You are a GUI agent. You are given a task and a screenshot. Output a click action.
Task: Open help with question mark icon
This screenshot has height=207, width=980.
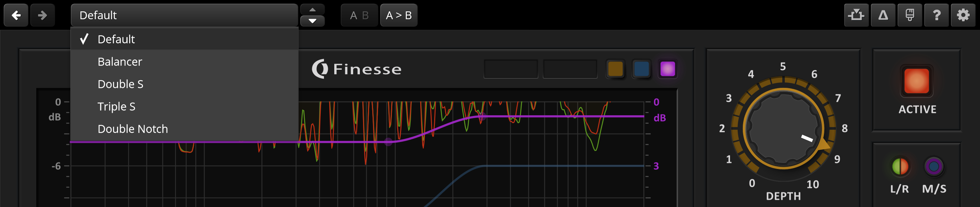tap(936, 15)
